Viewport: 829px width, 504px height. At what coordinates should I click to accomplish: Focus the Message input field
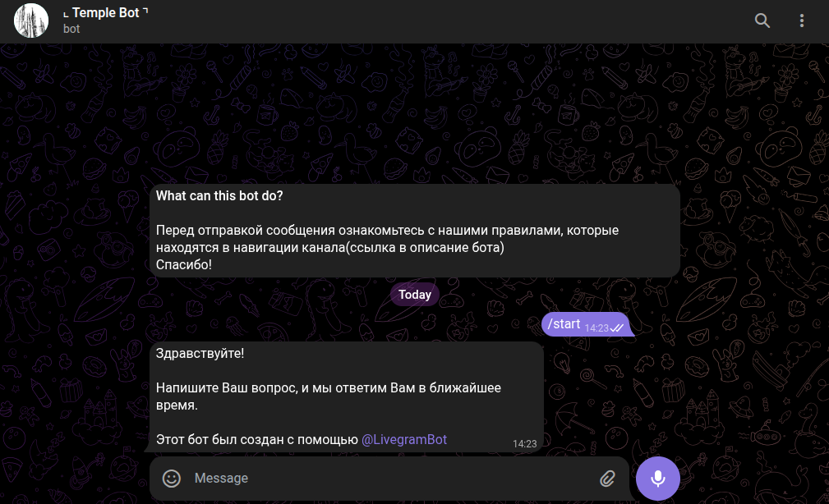[x=386, y=478]
